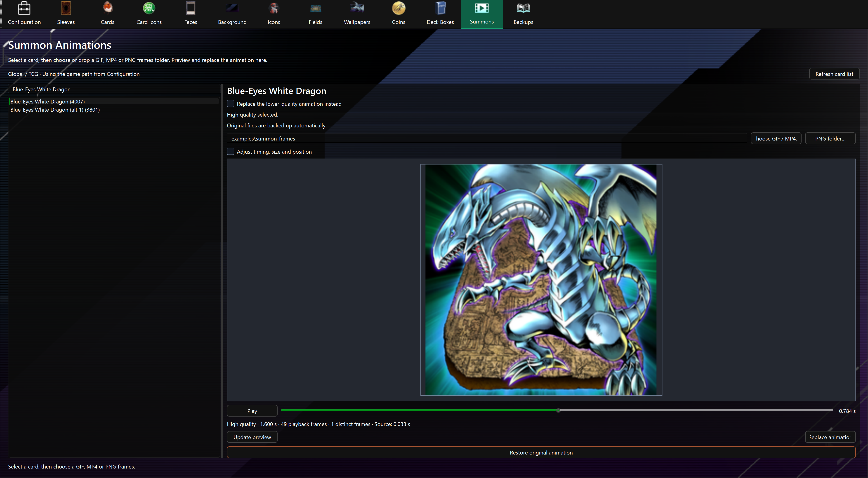Click the High quality 1.600 s info line
868x478 pixels.
[318, 424]
